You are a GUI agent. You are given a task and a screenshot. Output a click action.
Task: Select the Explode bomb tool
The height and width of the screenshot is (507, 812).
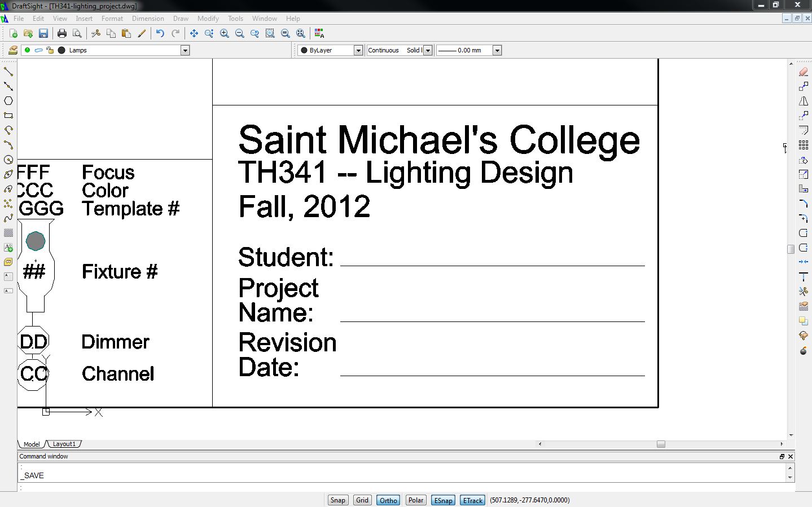pyautogui.click(x=804, y=350)
